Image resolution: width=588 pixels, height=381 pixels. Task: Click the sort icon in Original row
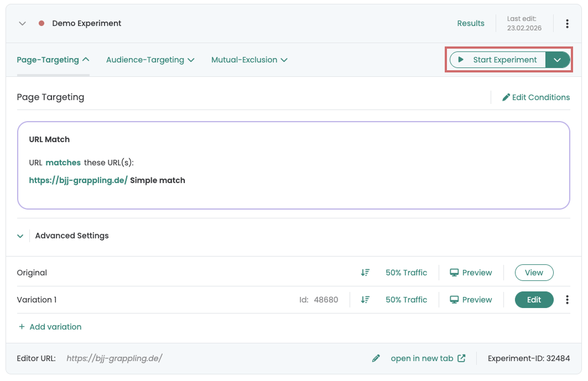pos(365,273)
